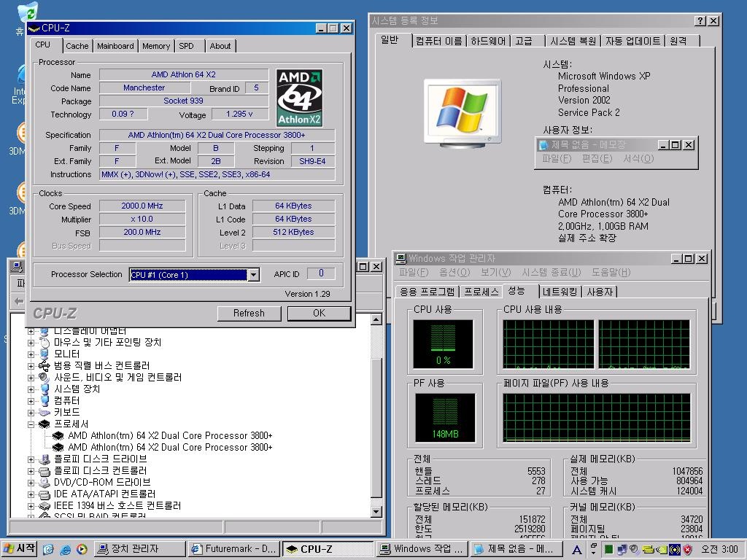This screenshot has height=560, width=747.
Task: Expand 플로피 디스크 드라이브 node
Action: [31, 459]
